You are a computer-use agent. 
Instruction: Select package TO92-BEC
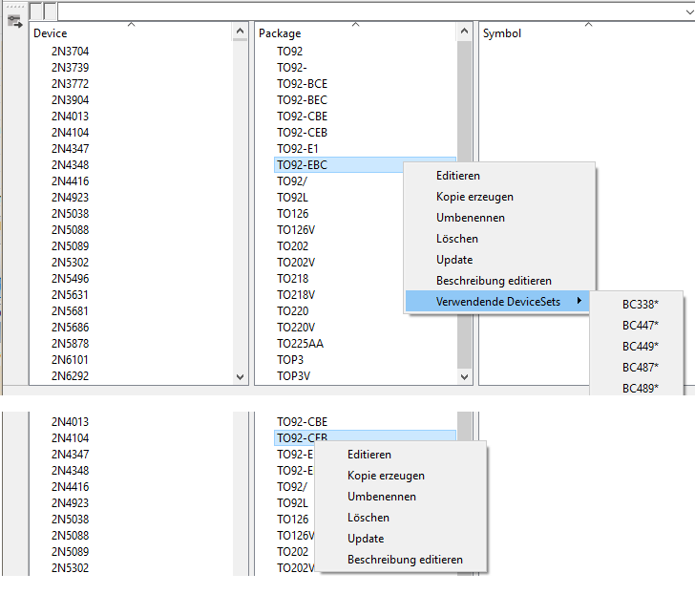click(x=303, y=100)
